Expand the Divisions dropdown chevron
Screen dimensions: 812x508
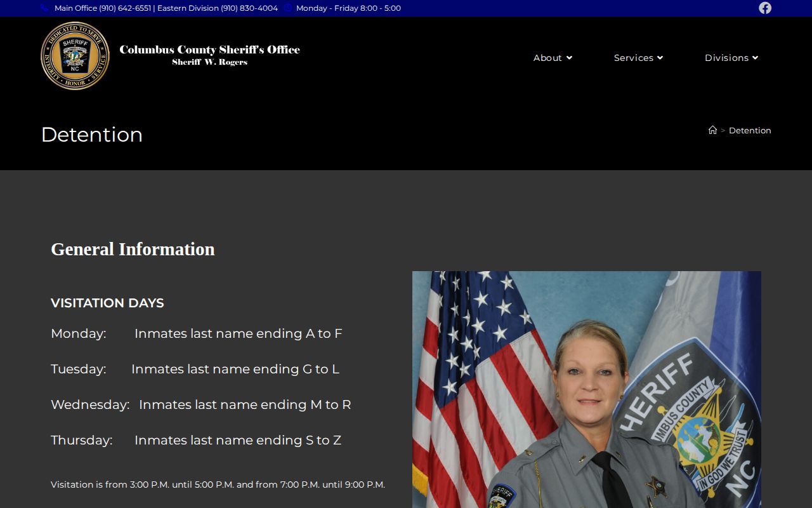click(755, 58)
